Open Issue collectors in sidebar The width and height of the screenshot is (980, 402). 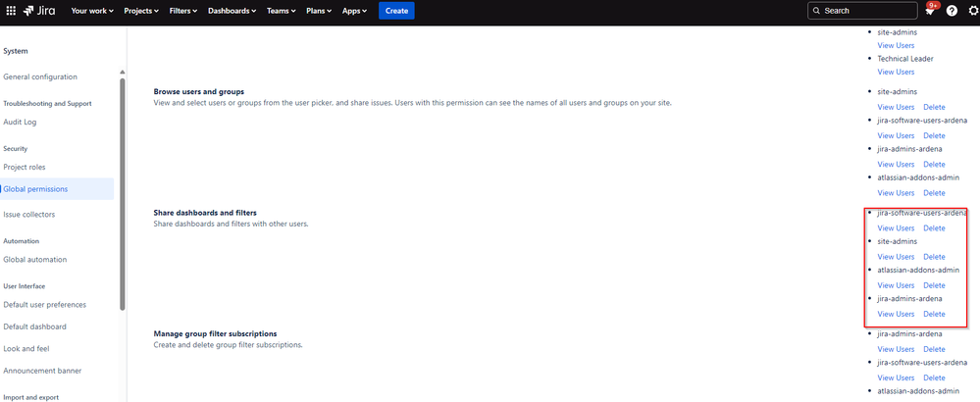point(28,215)
